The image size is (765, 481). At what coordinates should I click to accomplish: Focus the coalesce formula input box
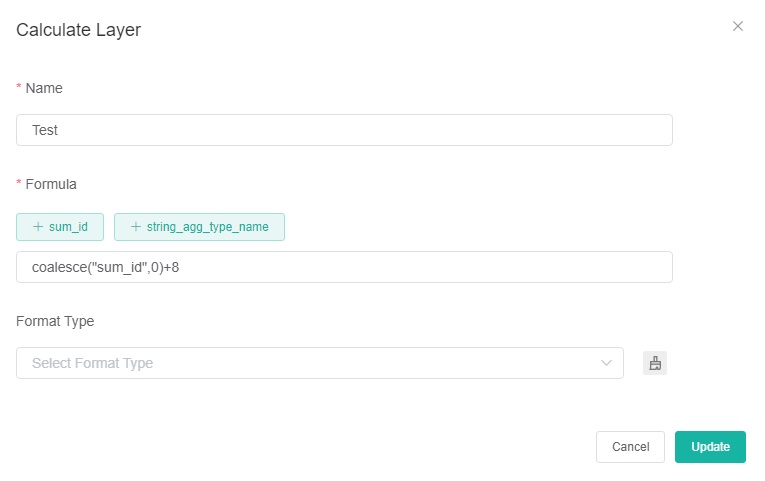tap(344, 267)
